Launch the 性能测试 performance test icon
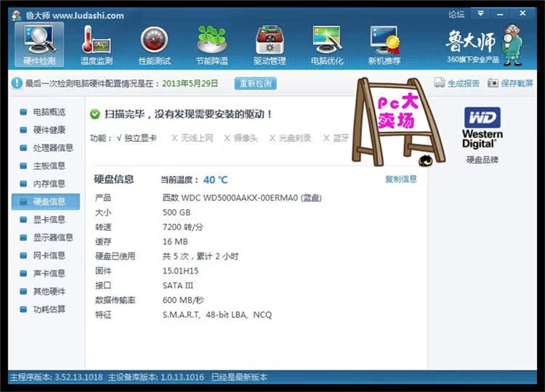This screenshot has height=392, width=545. click(x=154, y=44)
